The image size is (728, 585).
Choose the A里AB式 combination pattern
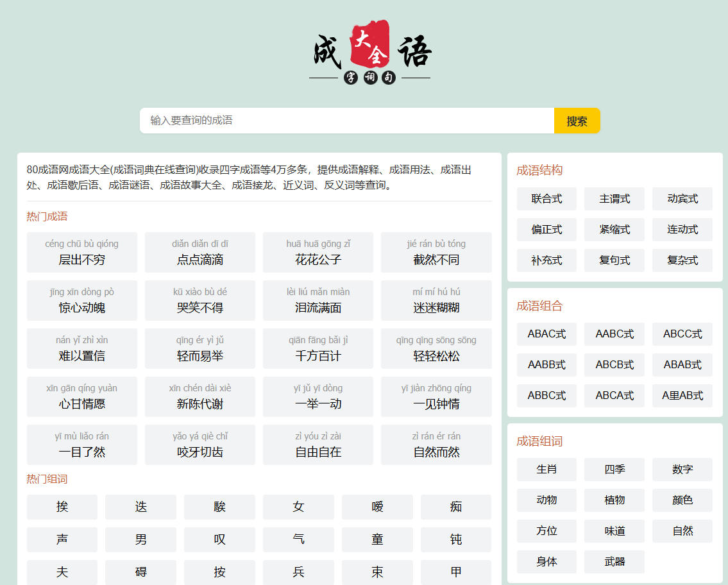[682, 396]
